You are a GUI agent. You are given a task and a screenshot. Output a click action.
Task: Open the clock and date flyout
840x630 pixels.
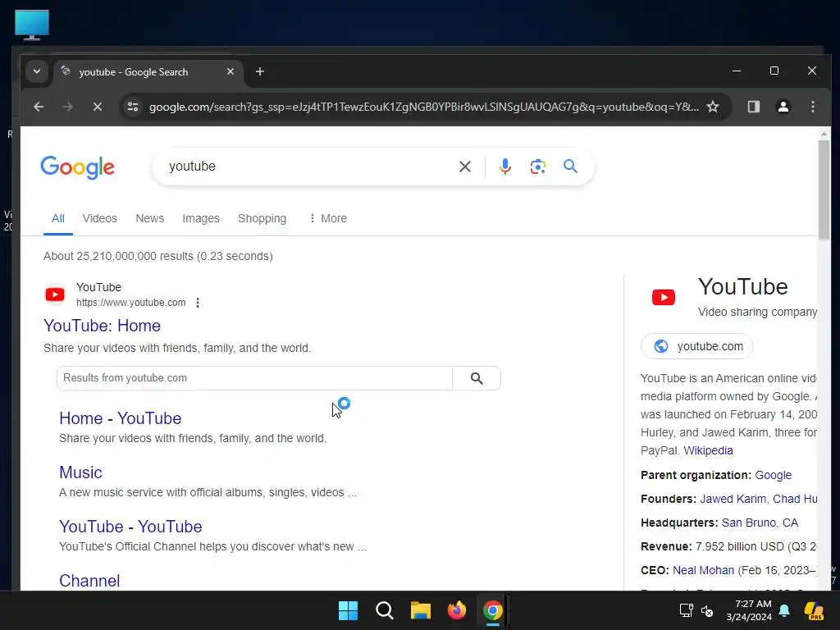749,610
